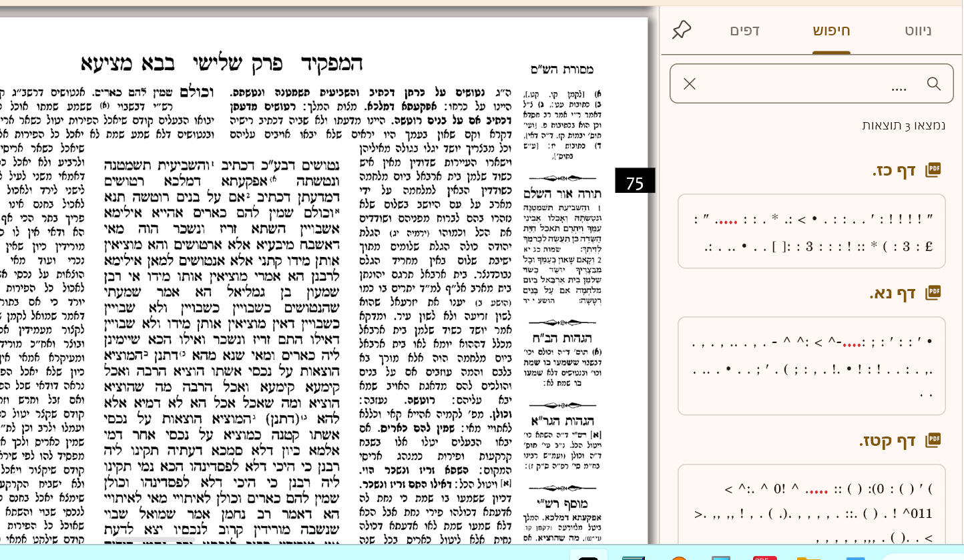The width and height of the screenshot is (964, 560).
Task: Open the red PDF app in the taskbar
Action: [x=764, y=557]
